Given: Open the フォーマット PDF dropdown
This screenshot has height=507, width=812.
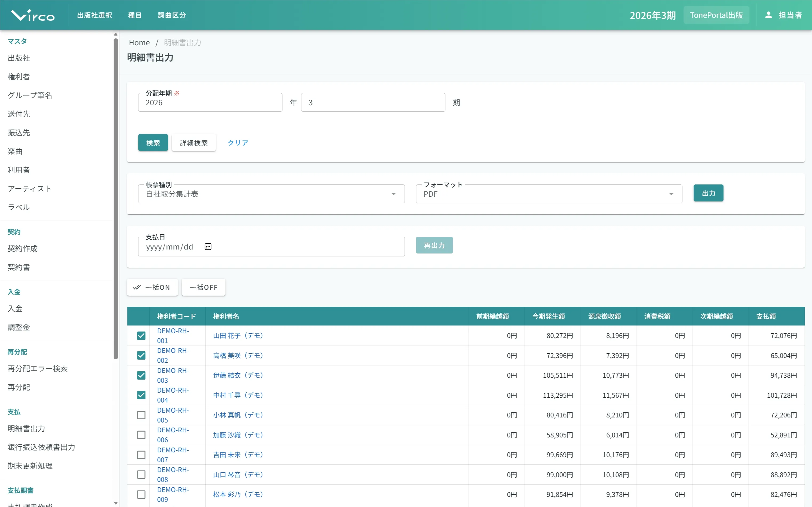Looking at the screenshot, I should click(x=549, y=194).
